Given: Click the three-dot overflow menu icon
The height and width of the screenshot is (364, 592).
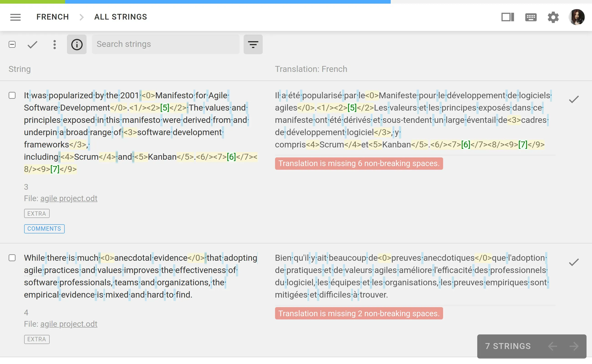Looking at the screenshot, I should point(54,44).
